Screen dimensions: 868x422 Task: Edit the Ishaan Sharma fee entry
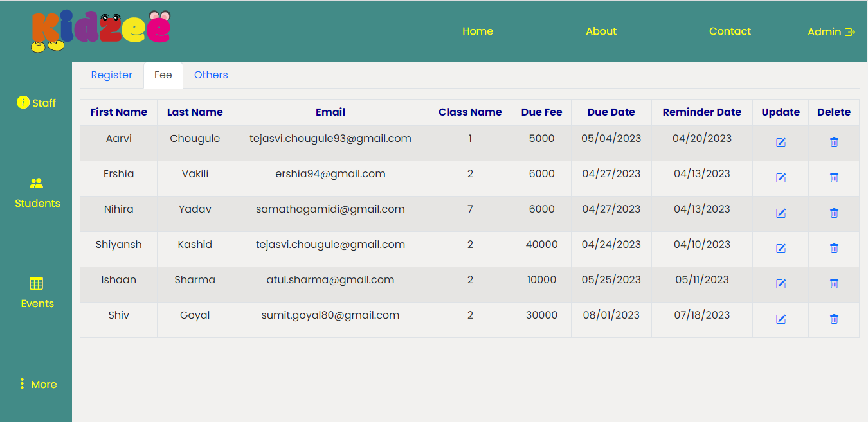point(781,284)
